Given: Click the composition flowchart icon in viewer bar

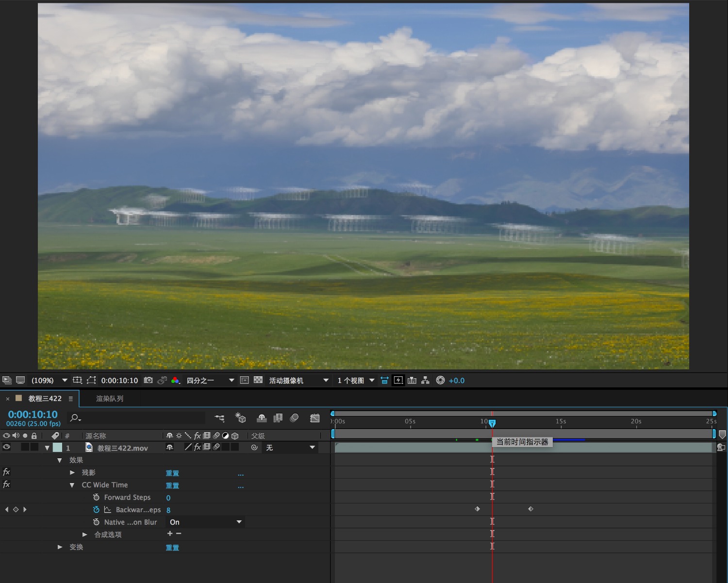Looking at the screenshot, I should point(426,380).
